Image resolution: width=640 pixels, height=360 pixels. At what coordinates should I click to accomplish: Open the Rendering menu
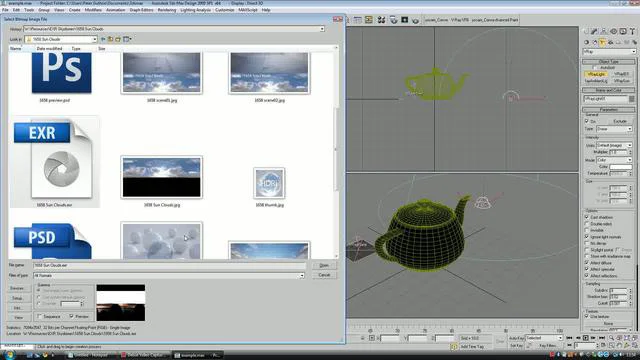click(167, 10)
